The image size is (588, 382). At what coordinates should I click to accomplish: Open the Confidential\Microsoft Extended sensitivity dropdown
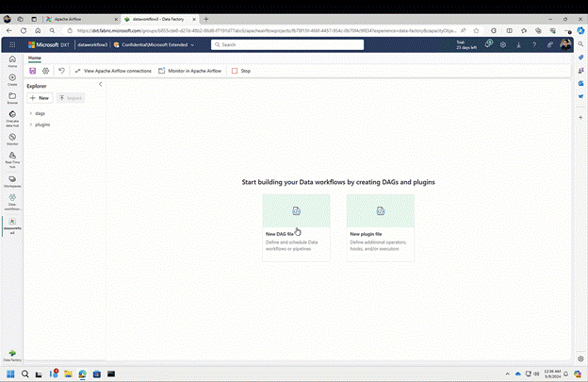(155, 44)
